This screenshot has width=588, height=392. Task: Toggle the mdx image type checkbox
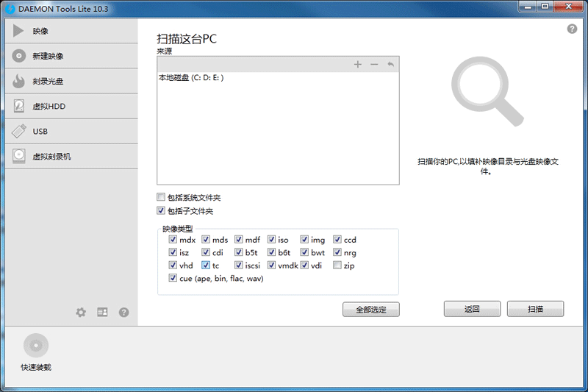pyautogui.click(x=173, y=239)
